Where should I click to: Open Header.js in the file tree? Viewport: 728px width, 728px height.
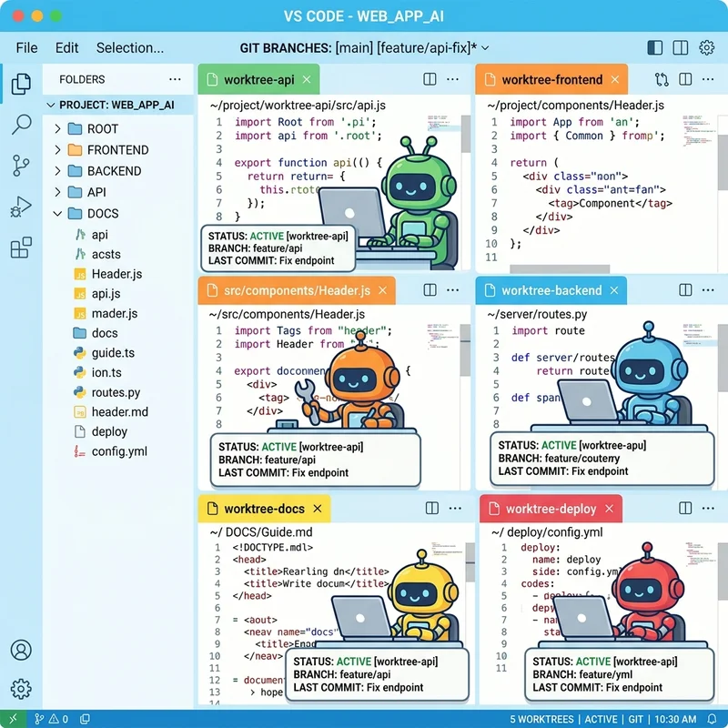tap(116, 274)
